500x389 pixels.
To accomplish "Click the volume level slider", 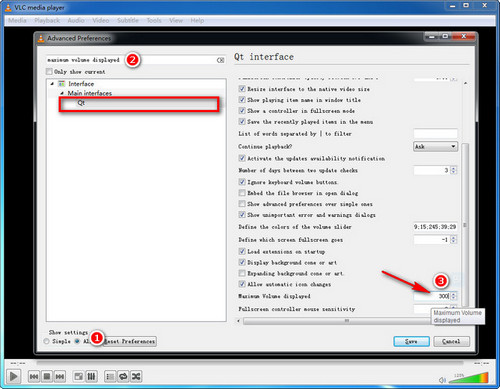I will (x=468, y=379).
